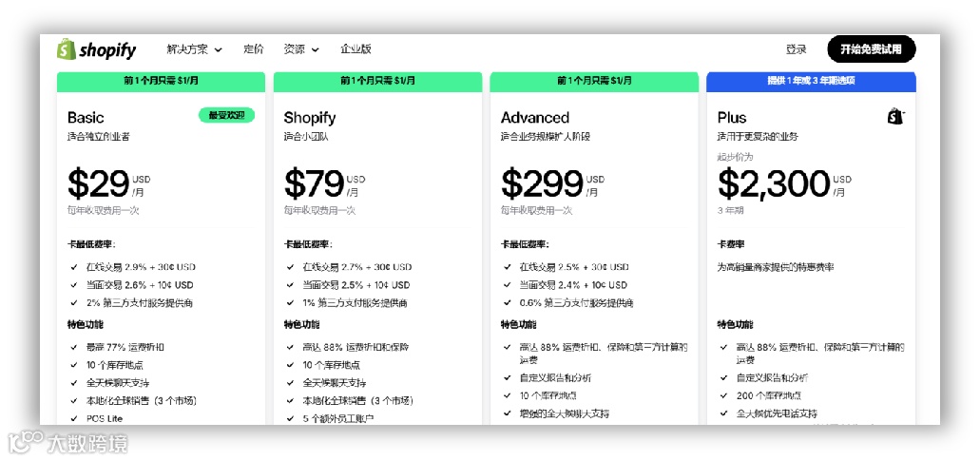
Task: Click 当面交易 2.6% + 10¢ USD
Action: point(140,285)
